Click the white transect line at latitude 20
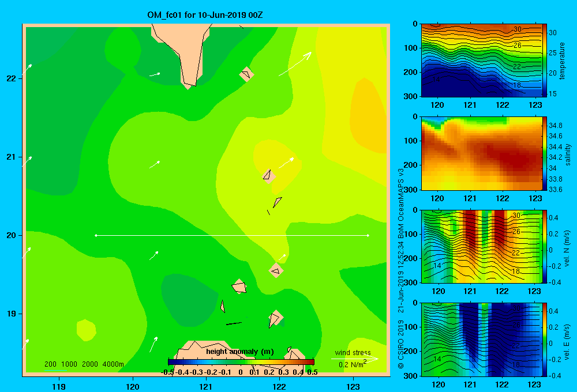 click(x=232, y=235)
